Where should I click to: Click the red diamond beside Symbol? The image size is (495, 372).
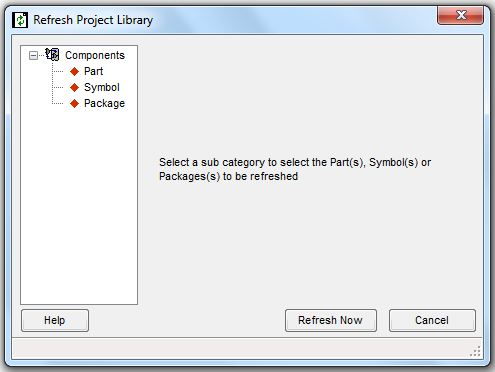coord(75,87)
